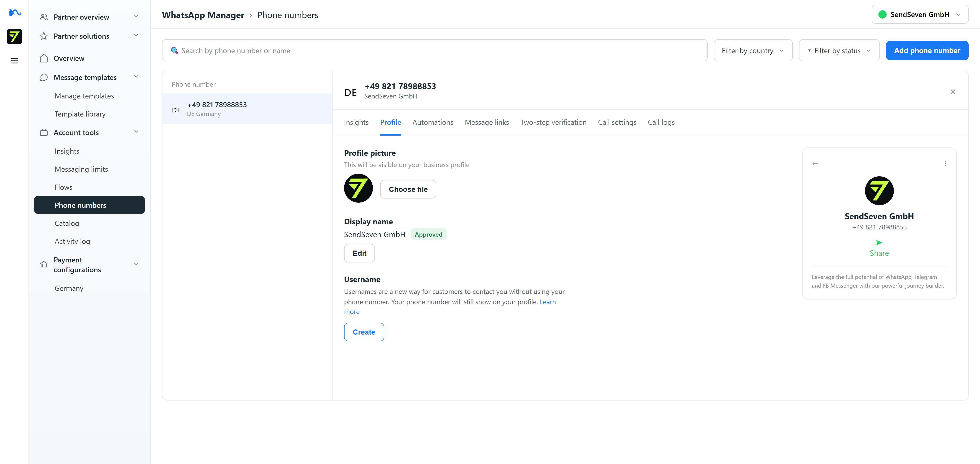Edit the display name
980x464 pixels.
359,253
